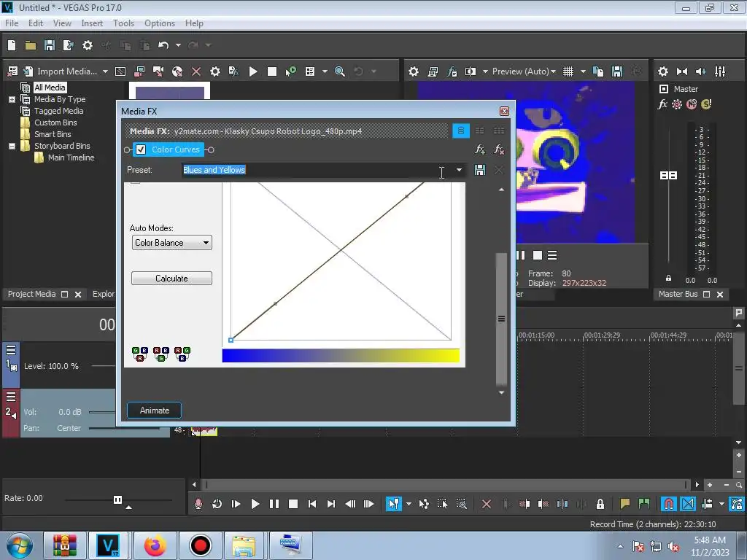
Task: Click the Calculate button
Action: coord(171,279)
